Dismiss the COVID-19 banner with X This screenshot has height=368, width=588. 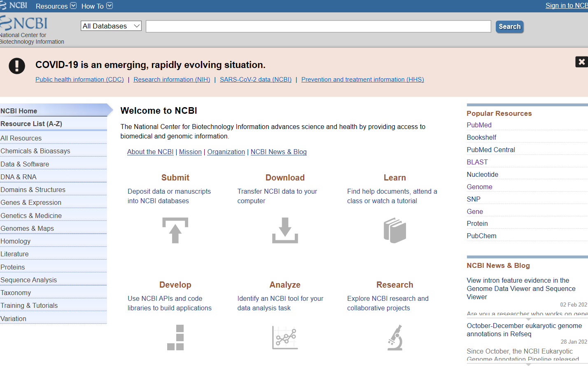tap(581, 62)
